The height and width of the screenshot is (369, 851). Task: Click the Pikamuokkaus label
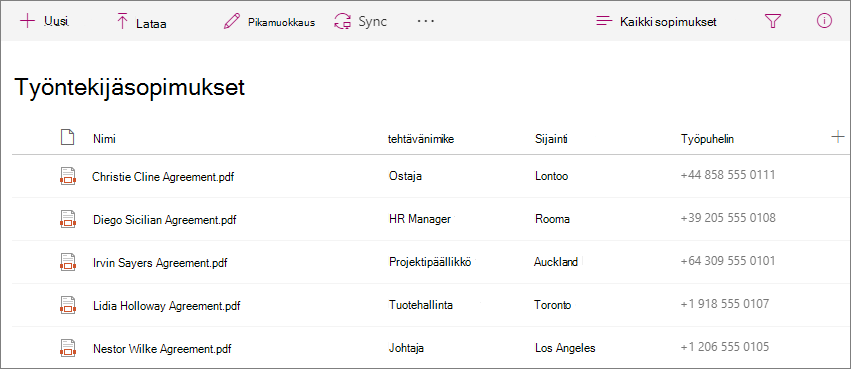point(281,23)
